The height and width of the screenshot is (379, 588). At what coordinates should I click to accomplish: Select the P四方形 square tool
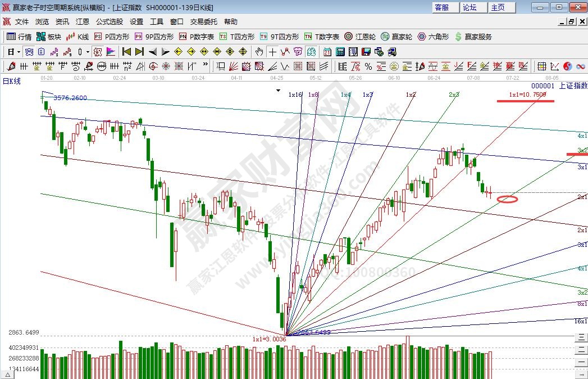pyautogui.click(x=112, y=37)
